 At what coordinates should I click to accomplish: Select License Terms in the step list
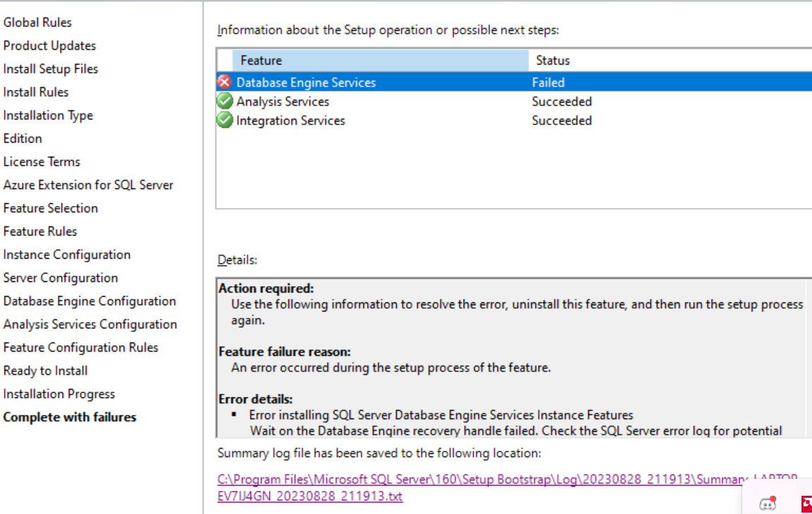click(x=42, y=162)
